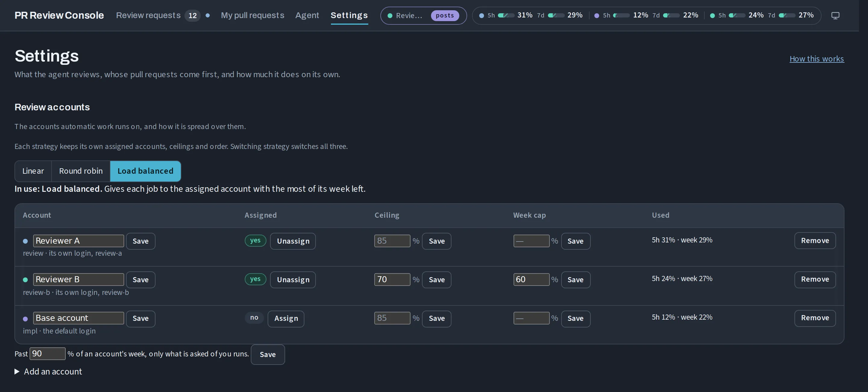
Task: Click the purple posts badge
Action: (x=445, y=15)
